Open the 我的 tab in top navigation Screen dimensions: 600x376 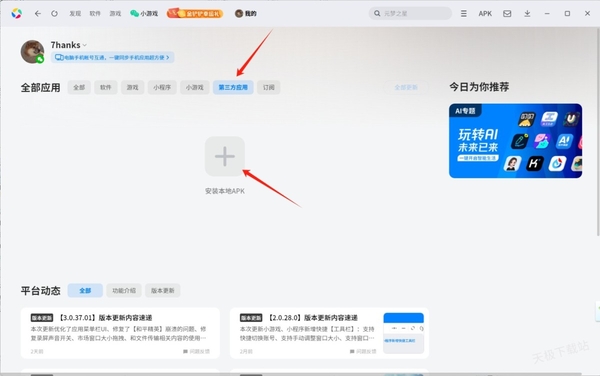coord(246,13)
